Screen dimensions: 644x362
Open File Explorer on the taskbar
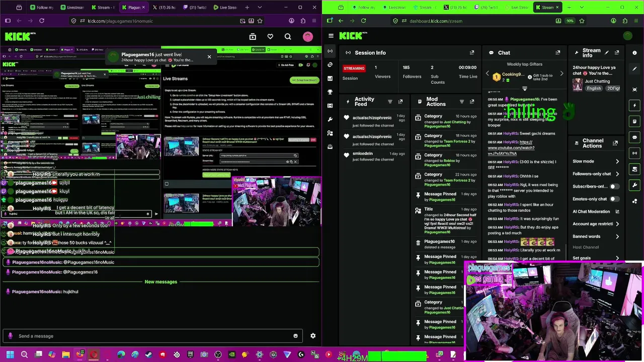(65, 355)
